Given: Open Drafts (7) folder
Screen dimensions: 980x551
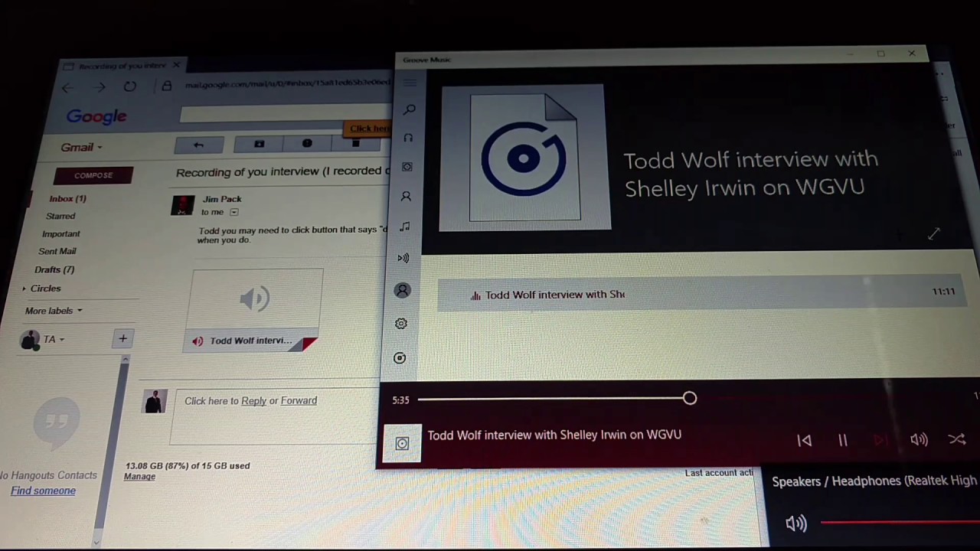Looking at the screenshot, I should pyautogui.click(x=54, y=270).
